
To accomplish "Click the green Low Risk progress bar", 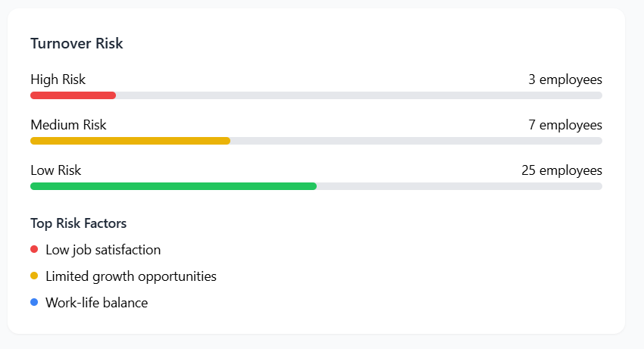I will coord(174,186).
